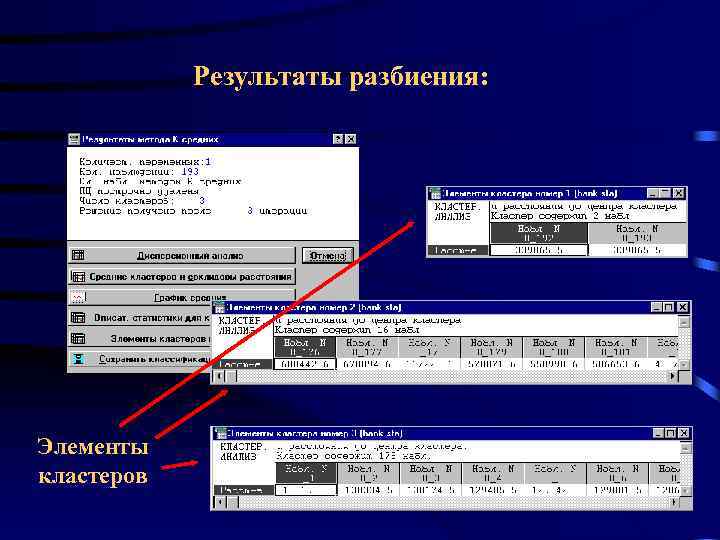This screenshot has width=720, height=540.
Task: Select cell 130004.5 in cluster 3 window
Action: 368,490
